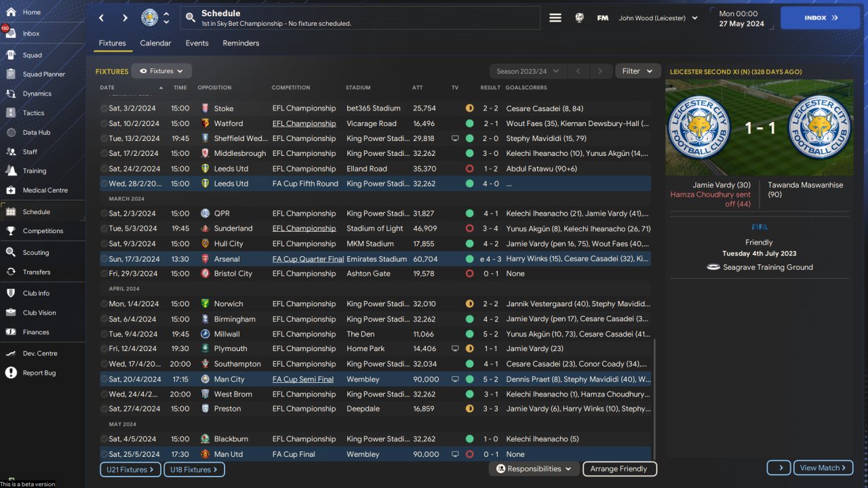The width and height of the screenshot is (868, 488).
Task: Open the Tactics screen
Action: 33,113
